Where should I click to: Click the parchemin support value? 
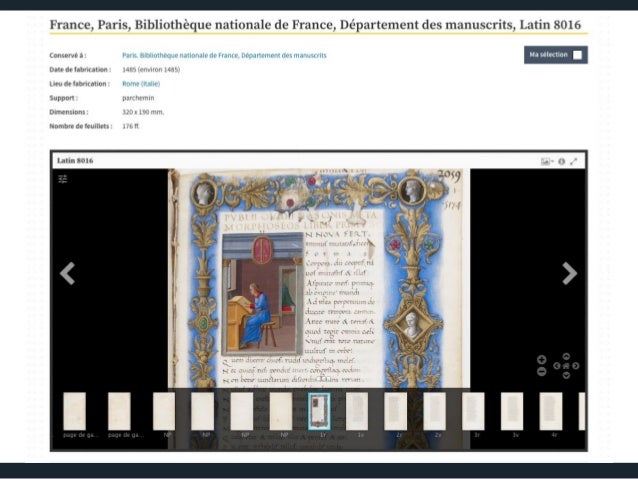click(x=138, y=98)
